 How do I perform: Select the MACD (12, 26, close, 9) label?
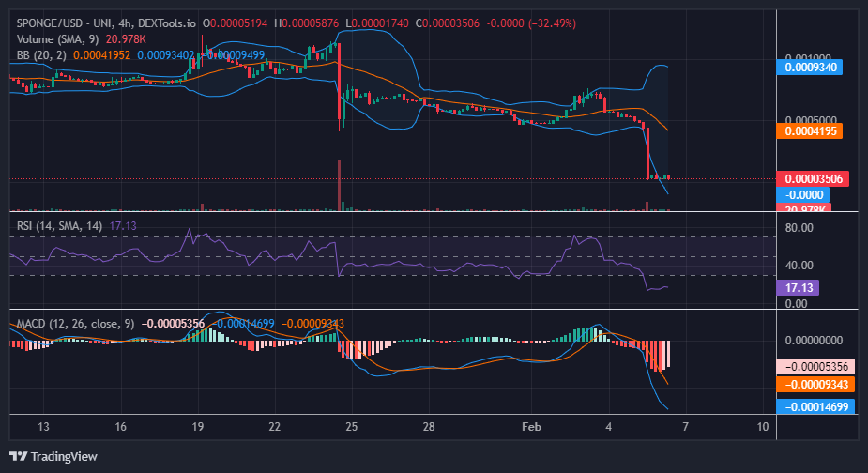(x=75, y=324)
